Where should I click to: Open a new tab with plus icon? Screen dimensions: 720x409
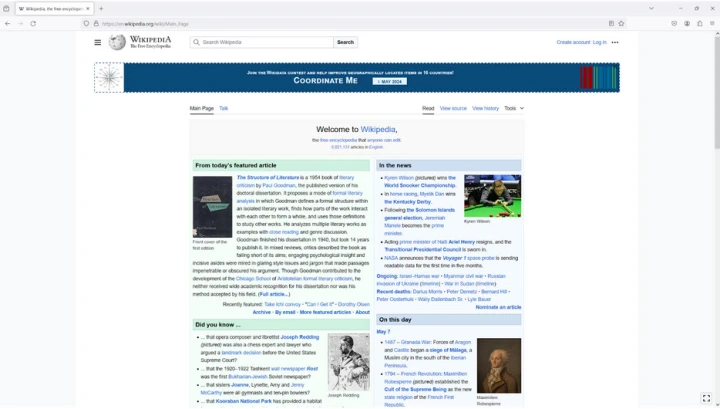[101, 8]
